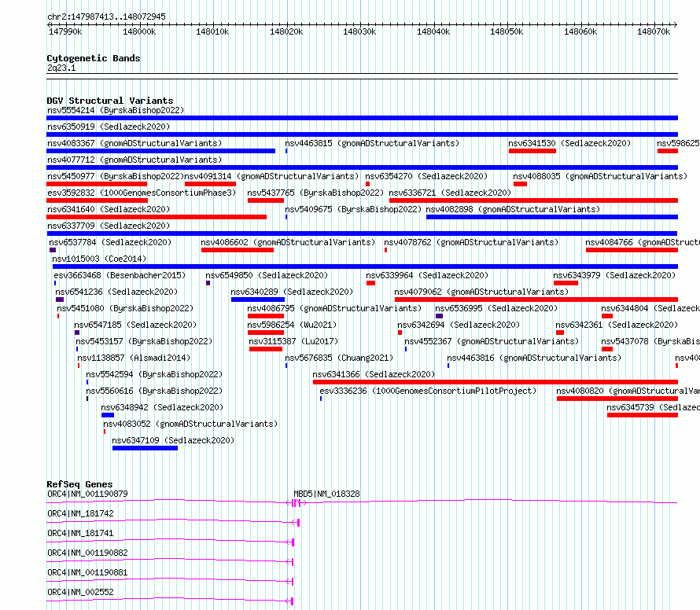Image resolution: width=700 pixels, height=610 pixels.
Task: Select the nsv4082898 gnomAD variant label
Action: [513, 209]
